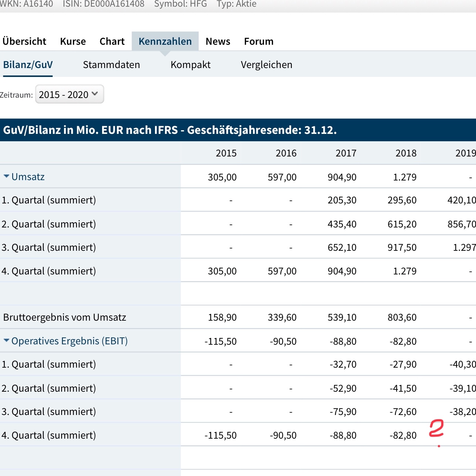Click the WKN: A16140 text
476x476 pixels.
click(x=26, y=4)
